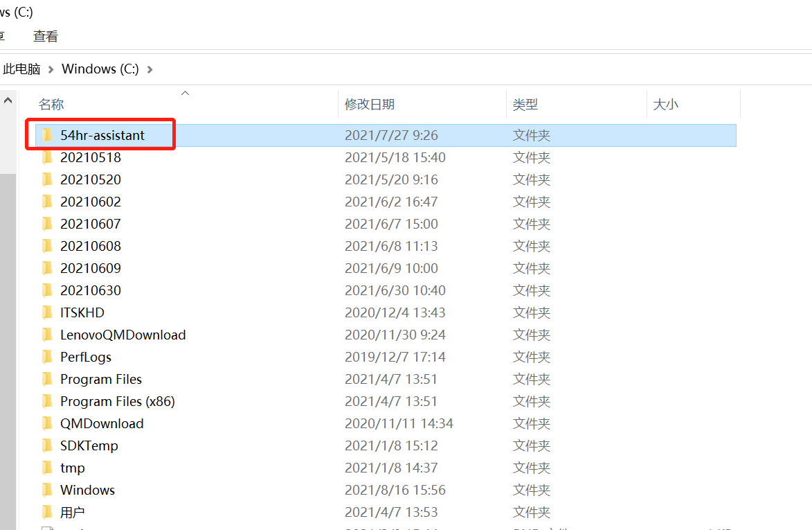Click the date 2021/4/7 13:53
Viewport: 812px width, 530px height.
click(392, 513)
